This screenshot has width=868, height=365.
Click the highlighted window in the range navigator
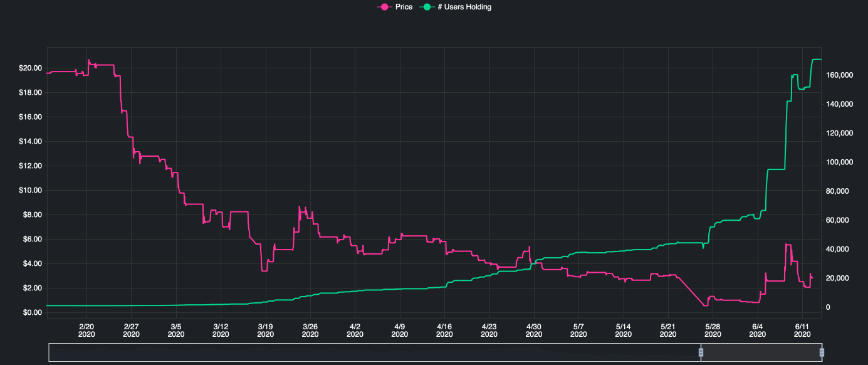coord(761,352)
